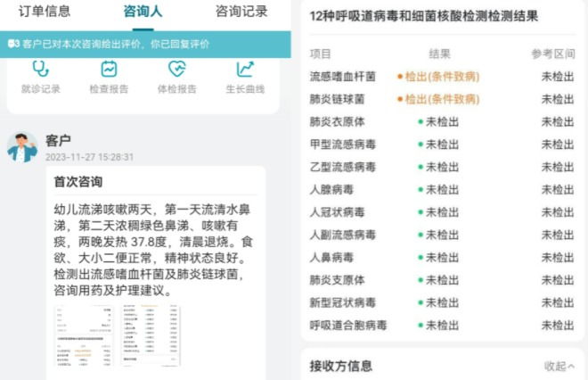588x380 pixels.
Task: Click the 就诊记录 label
Action: pyautogui.click(x=40, y=89)
